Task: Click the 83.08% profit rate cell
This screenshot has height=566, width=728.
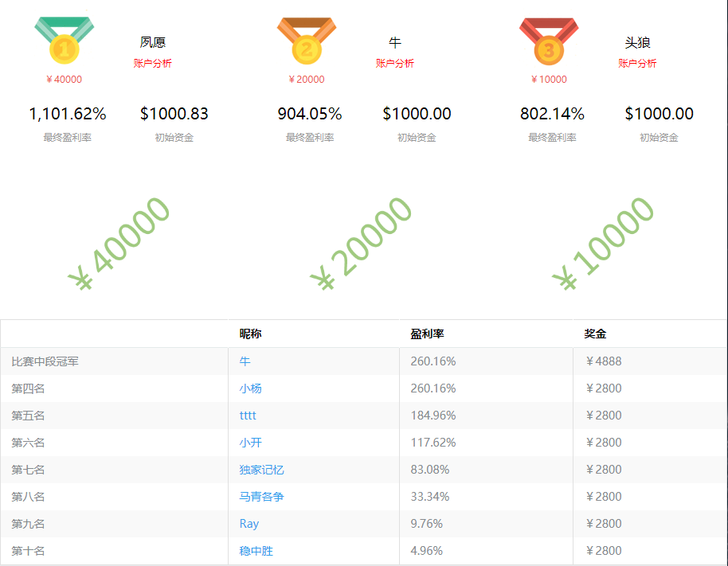Action: click(x=430, y=470)
